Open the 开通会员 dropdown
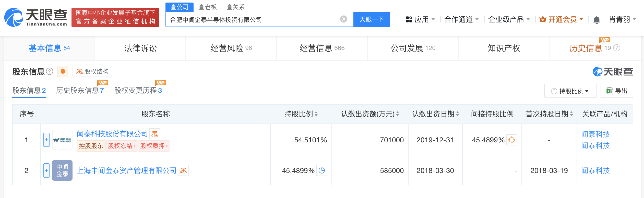The width and height of the screenshot is (644, 198). point(561,19)
